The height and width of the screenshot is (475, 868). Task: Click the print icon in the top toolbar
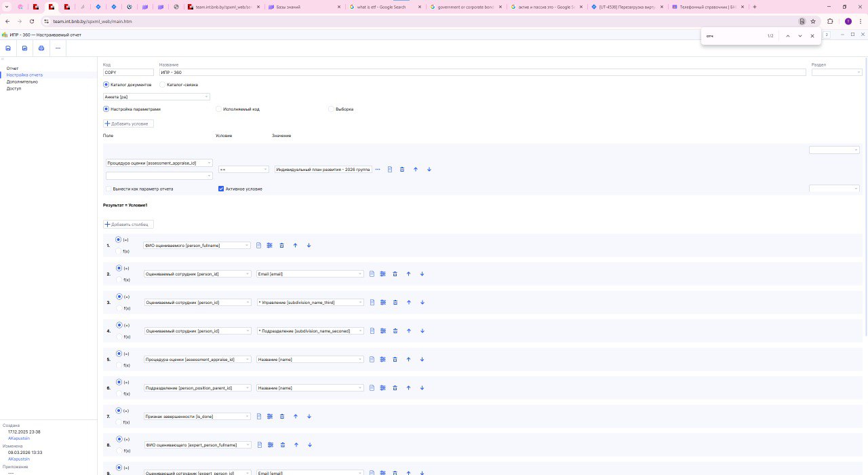[41, 48]
